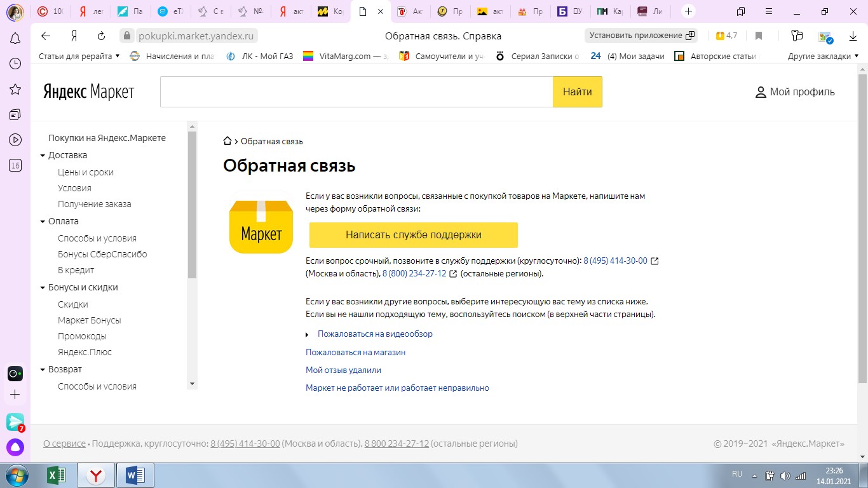This screenshot has height=488, width=868.
Task: Click sidebar scroll up arrow
Action: pos(193,126)
